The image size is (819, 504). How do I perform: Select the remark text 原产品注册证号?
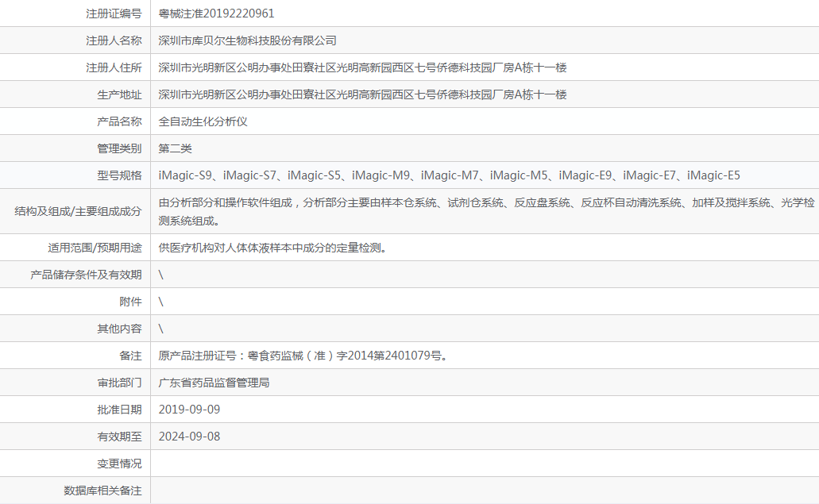pos(303,356)
